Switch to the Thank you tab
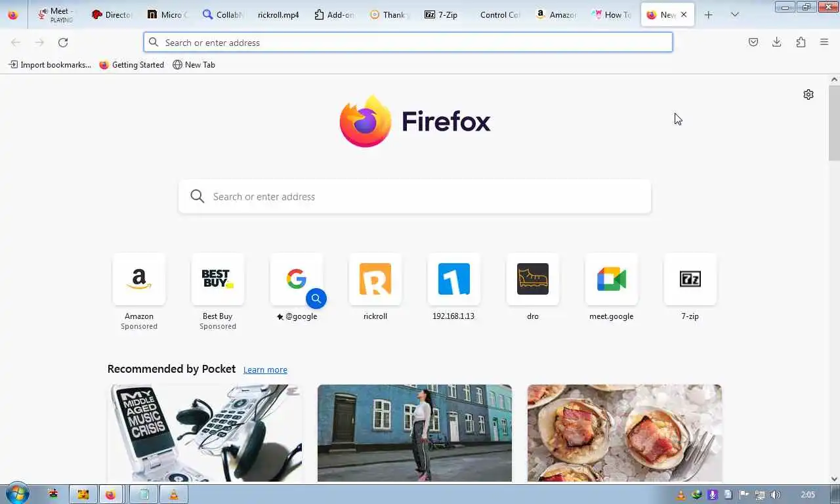Image resolution: width=840 pixels, height=504 pixels. pos(388,14)
